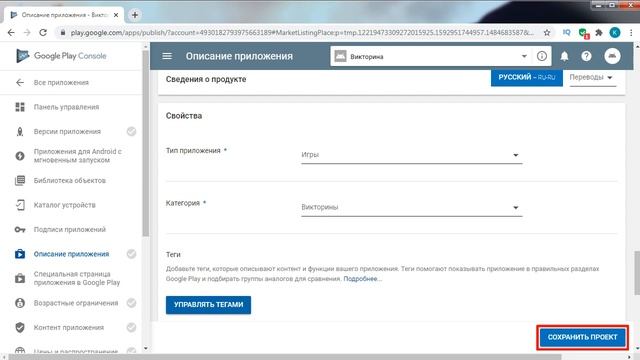The image size is (640, 360).
Task: Click the horizontal scrollbar at bottom
Action: pos(284,357)
